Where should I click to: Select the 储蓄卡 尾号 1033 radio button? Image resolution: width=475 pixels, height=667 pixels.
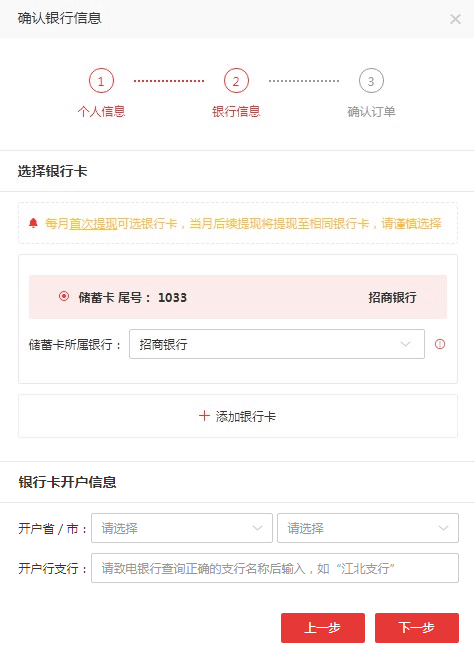[x=64, y=296]
